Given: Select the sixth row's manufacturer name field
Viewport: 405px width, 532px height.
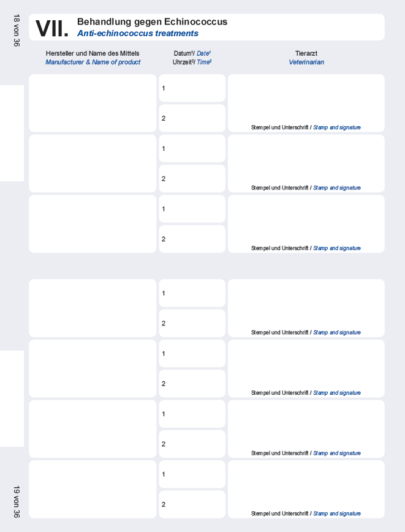Looking at the screenshot, I should 93,428.
